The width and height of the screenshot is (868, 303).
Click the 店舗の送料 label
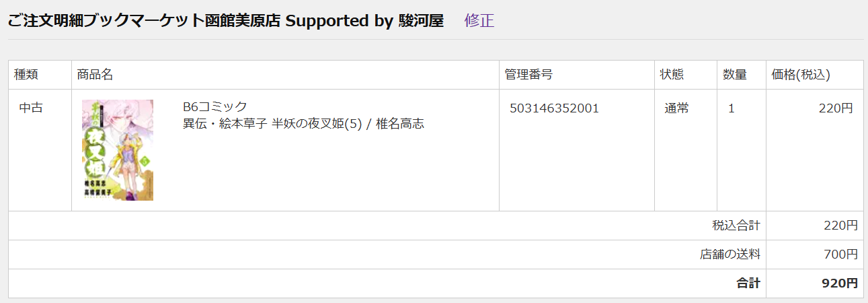[730, 255]
